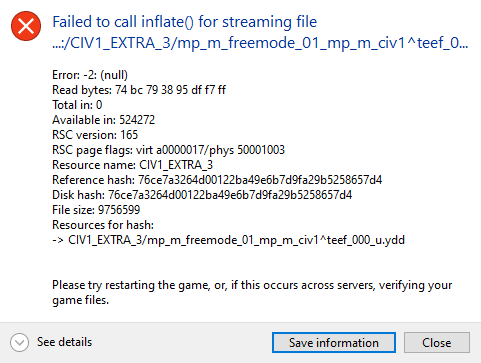This screenshot has width=481, height=363.
Task: Click the teef_000_u.ydd file path line
Action: (229, 240)
